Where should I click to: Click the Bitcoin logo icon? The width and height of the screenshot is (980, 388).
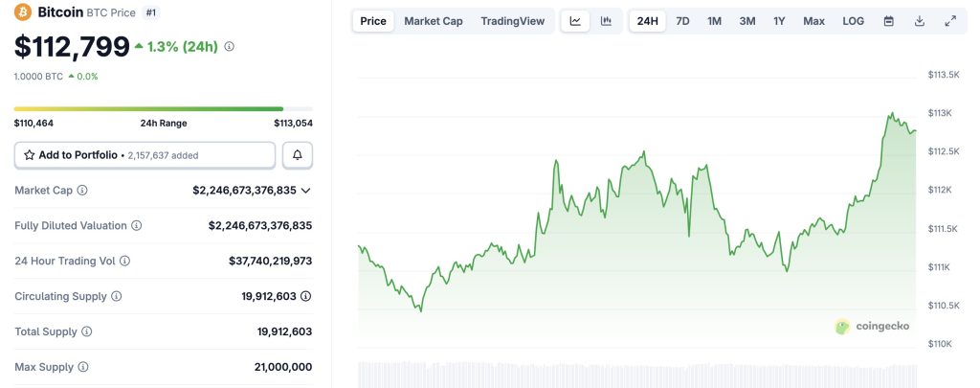(x=23, y=12)
